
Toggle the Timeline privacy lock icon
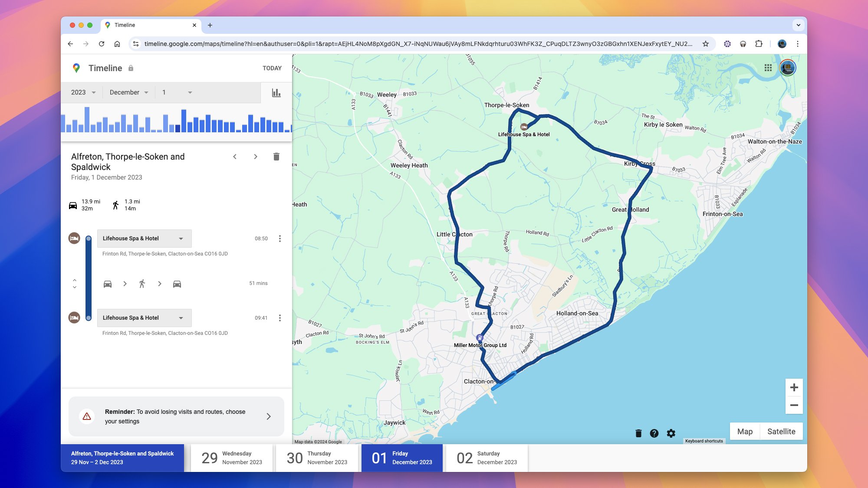[131, 68]
